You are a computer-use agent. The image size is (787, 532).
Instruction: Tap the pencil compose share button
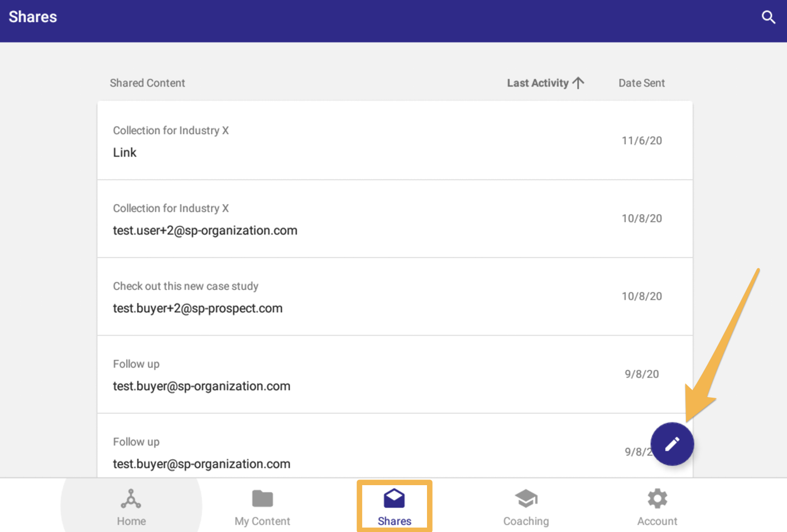(672, 444)
